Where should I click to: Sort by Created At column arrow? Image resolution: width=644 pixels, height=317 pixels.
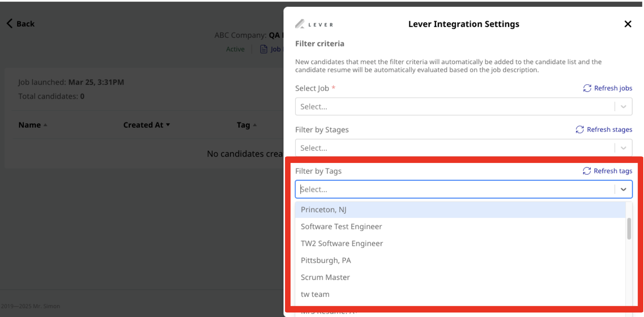pos(168,125)
